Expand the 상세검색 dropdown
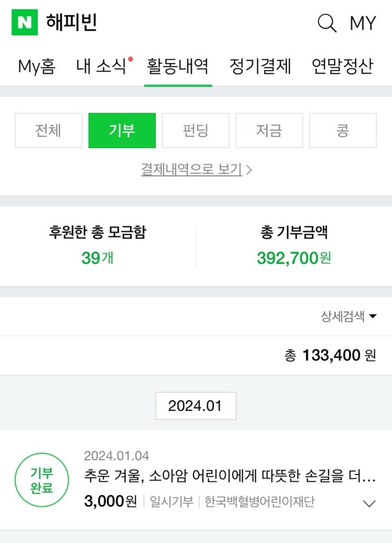392x543 pixels. (x=349, y=316)
